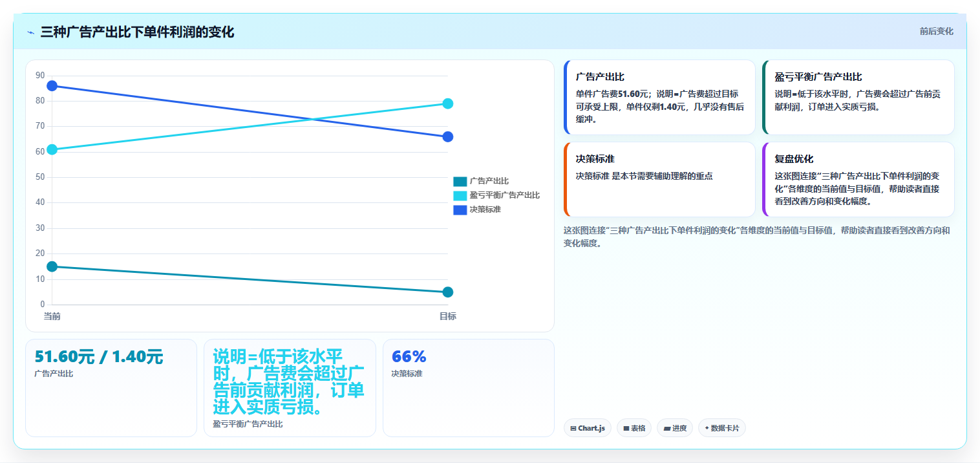Viewport: 980px width, 463px height.
Task: Click the title 三种广告产出比下单件利润的变化
Action: coord(137,32)
